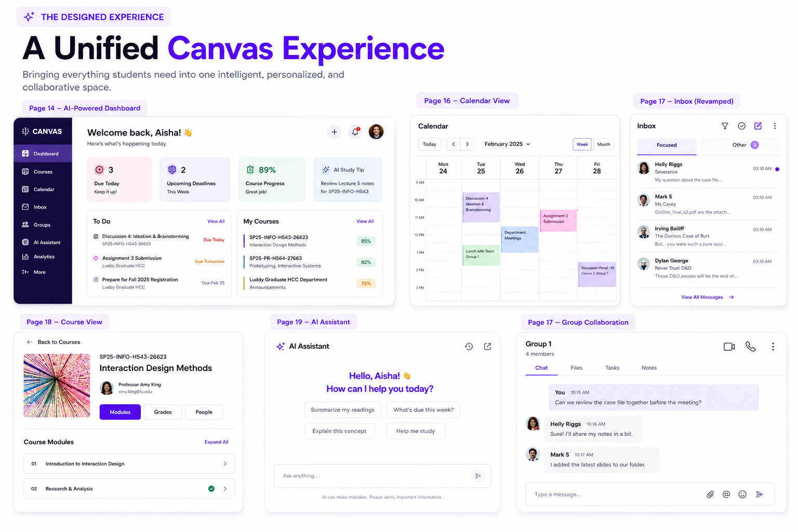Open Aisha's profile avatar on dashboard
The height and width of the screenshot is (532, 798).
pos(376,132)
